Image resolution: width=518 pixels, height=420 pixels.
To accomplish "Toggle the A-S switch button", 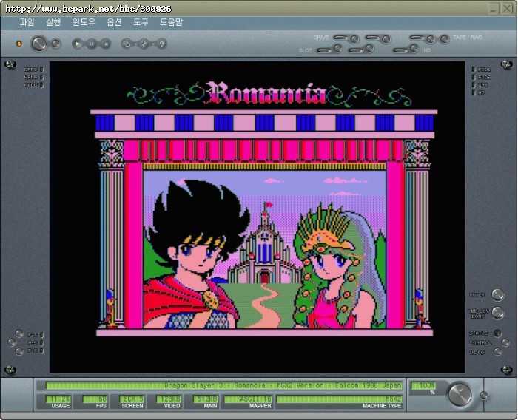I will point(12,342).
